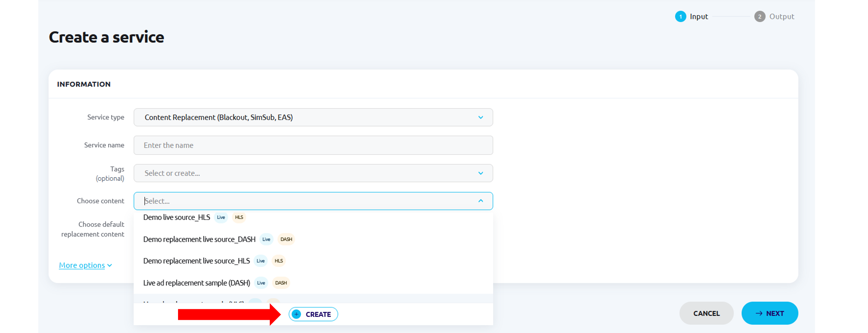
Task: Click the Choose default replacement content label
Action: coord(93,229)
